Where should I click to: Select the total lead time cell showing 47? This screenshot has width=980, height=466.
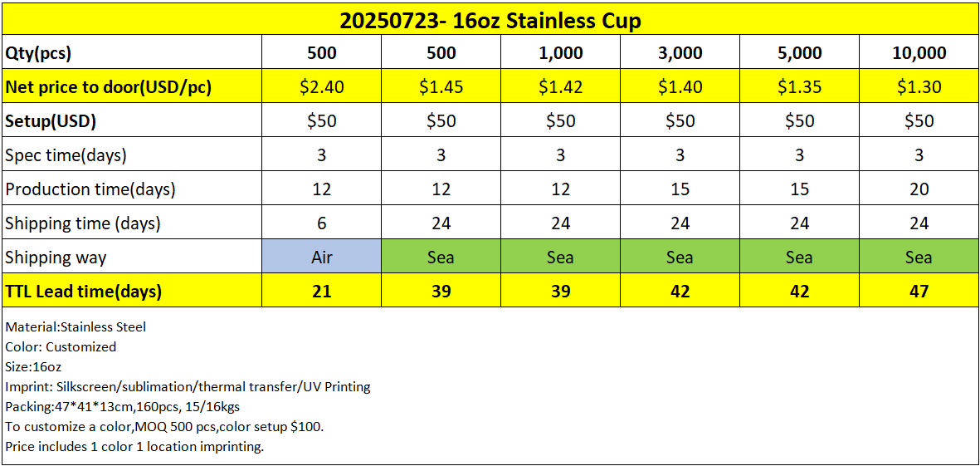point(919,292)
